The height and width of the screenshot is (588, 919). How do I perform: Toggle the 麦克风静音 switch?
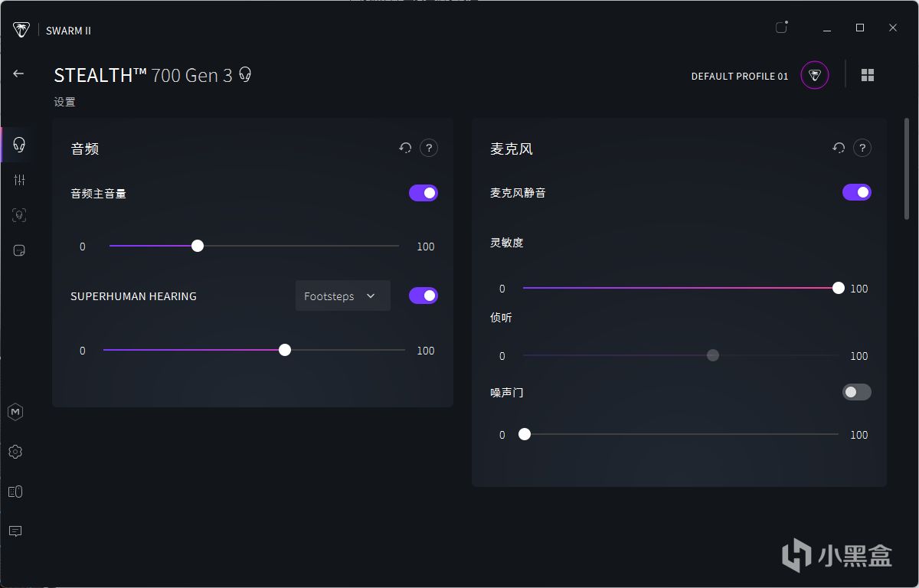coord(857,192)
